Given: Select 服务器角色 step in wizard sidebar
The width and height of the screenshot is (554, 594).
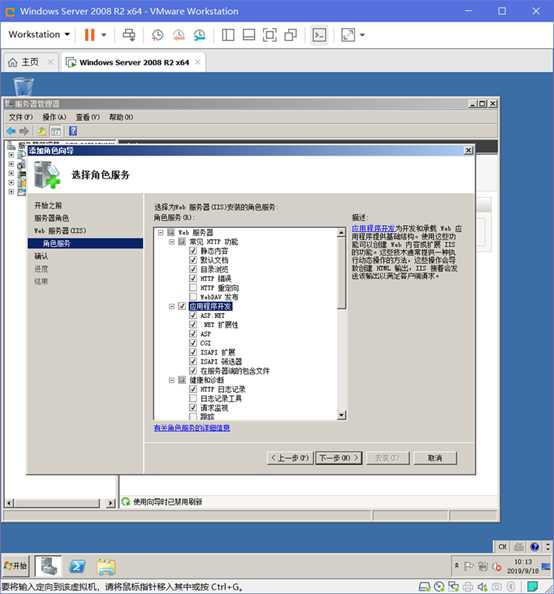Looking at the screenshot, I should pos(52,218).
